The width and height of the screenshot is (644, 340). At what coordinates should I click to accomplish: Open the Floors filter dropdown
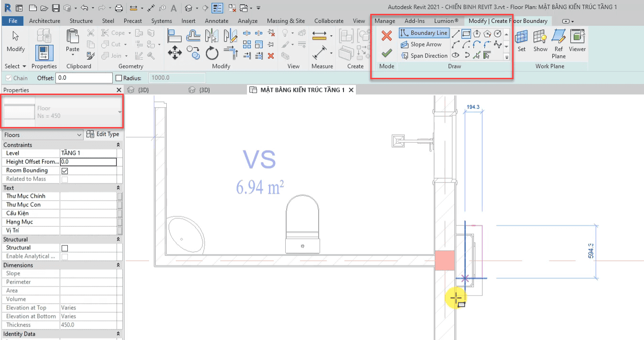[x=43, y=135]
